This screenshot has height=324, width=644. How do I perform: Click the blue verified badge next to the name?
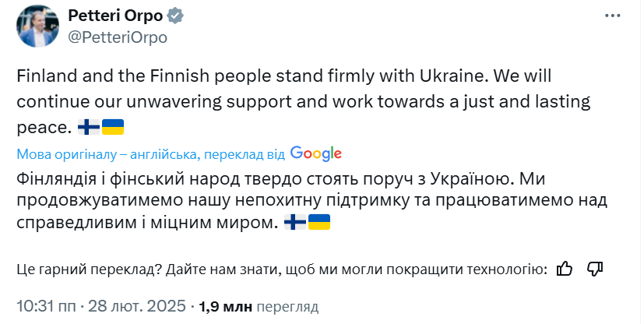[178, 16]
